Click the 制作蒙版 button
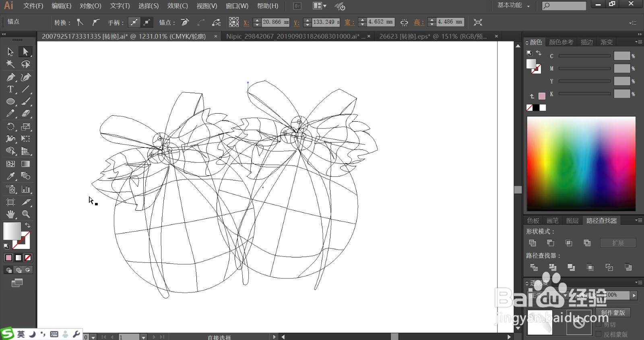Screen dimensions: 644x340 coord(613,313)
